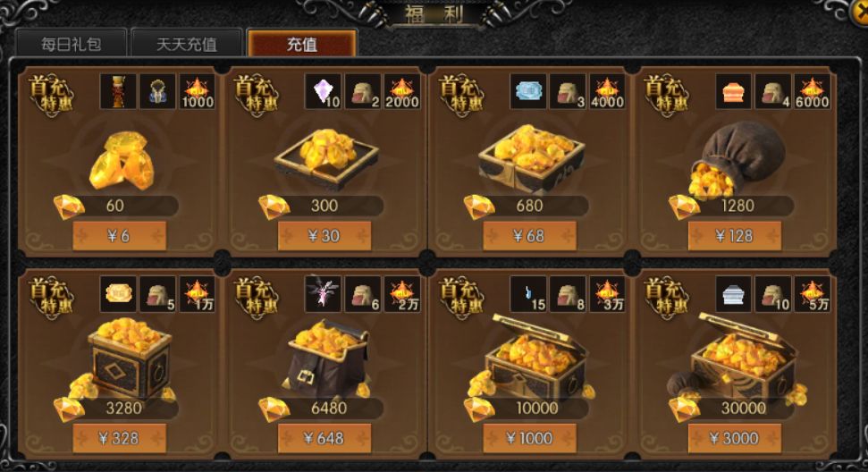Select the 60 gems pile thumbnail
868x472 pixels.
coord(122,161)
